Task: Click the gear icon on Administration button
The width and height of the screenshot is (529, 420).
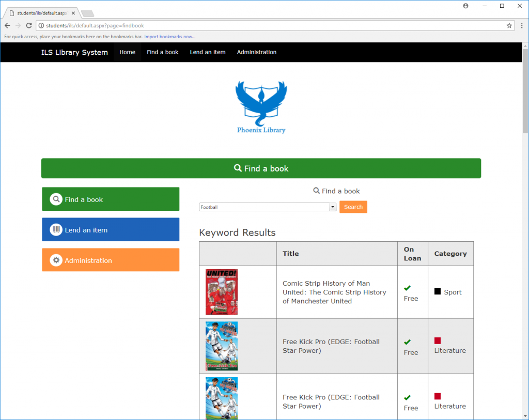Action: [56, 260]
